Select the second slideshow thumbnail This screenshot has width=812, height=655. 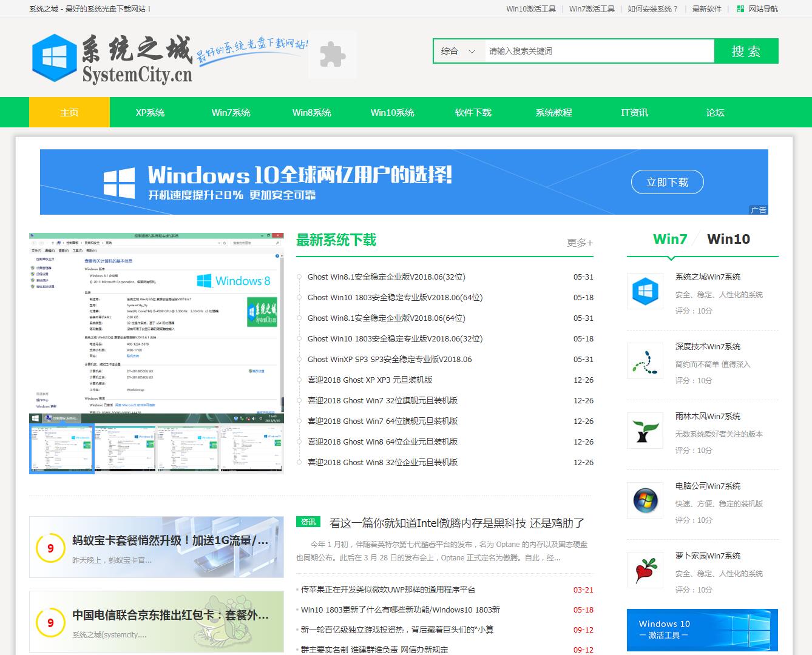(125, 449)
